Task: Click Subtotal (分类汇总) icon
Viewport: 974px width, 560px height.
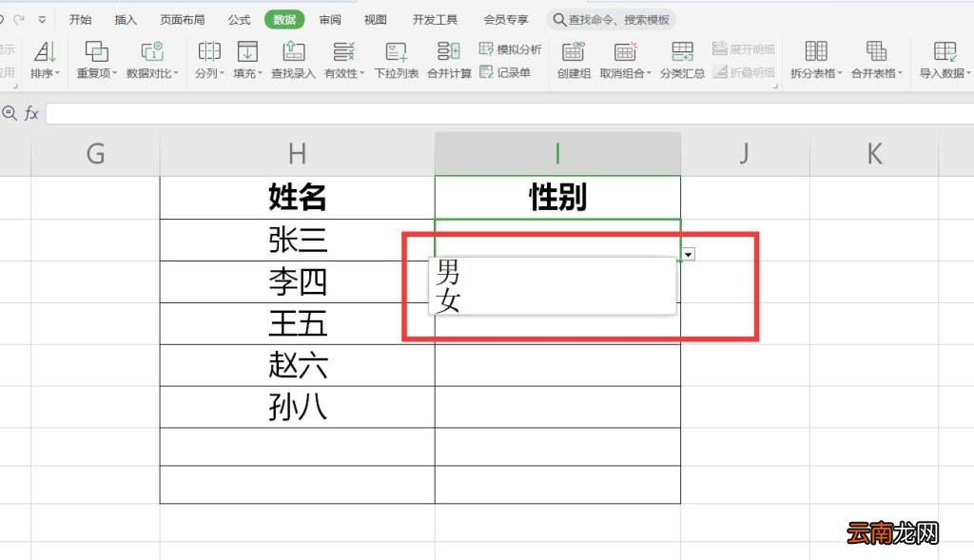Action: point(682,51)
